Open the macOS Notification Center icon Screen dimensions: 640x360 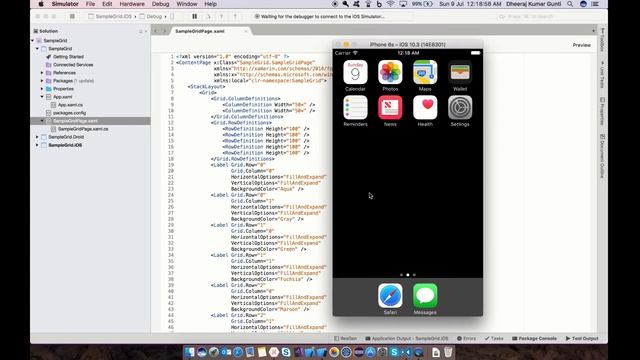tap(596, 4)
